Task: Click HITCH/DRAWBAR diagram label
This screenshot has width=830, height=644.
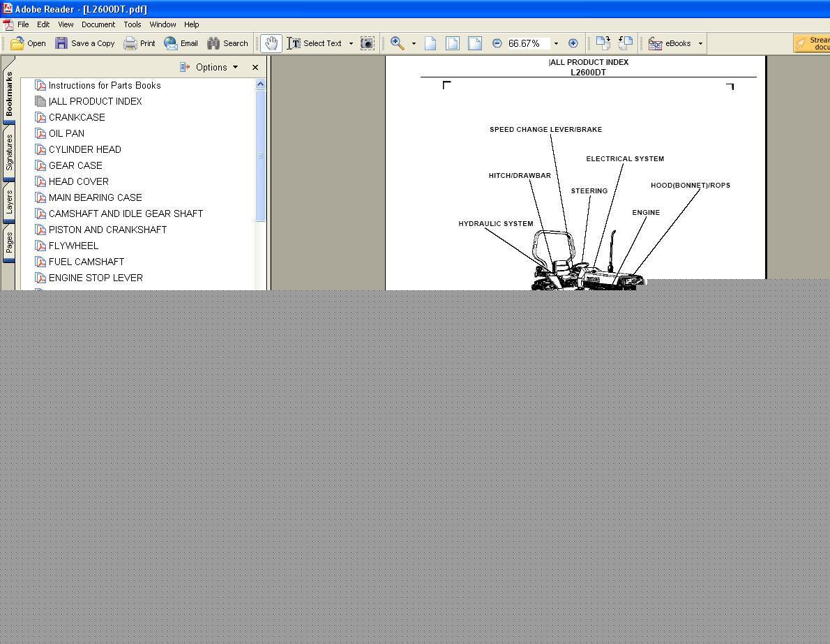Action: coord(520,175)
